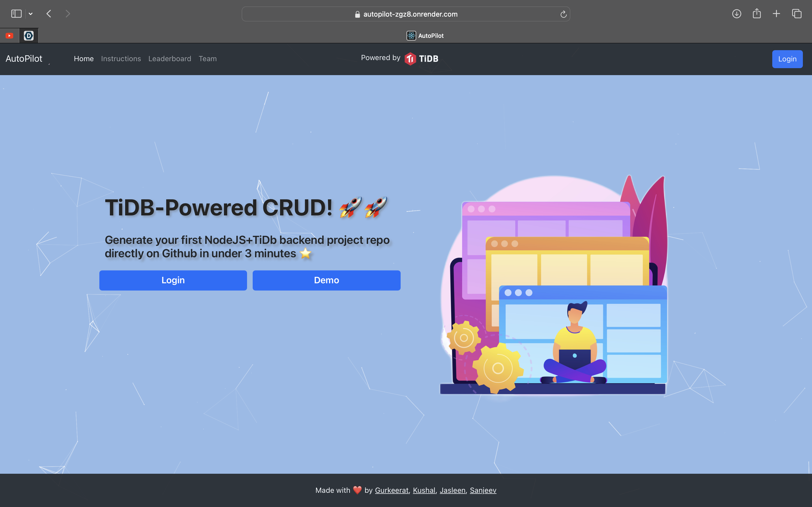Switch to the pinned YouTube tab
The width and height of the screenshot is (812, 507).
pyautogui.click(x=9, y=35)
